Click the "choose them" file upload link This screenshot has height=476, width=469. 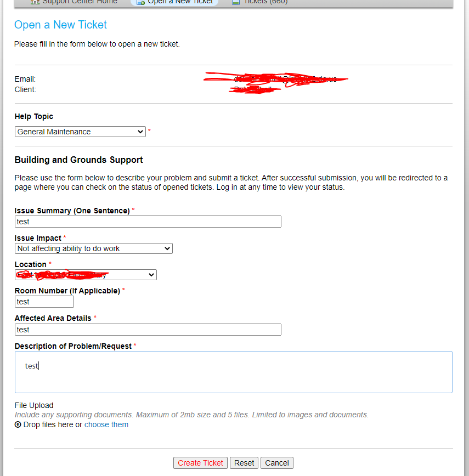pyautogui.click(x=106, y=424)
